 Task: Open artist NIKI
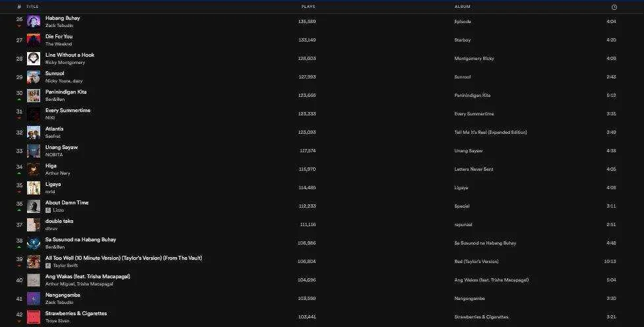[50, 118]
